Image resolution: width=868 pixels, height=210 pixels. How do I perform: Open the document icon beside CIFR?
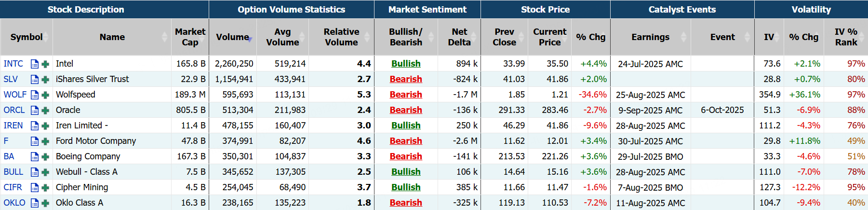[35, 188]
